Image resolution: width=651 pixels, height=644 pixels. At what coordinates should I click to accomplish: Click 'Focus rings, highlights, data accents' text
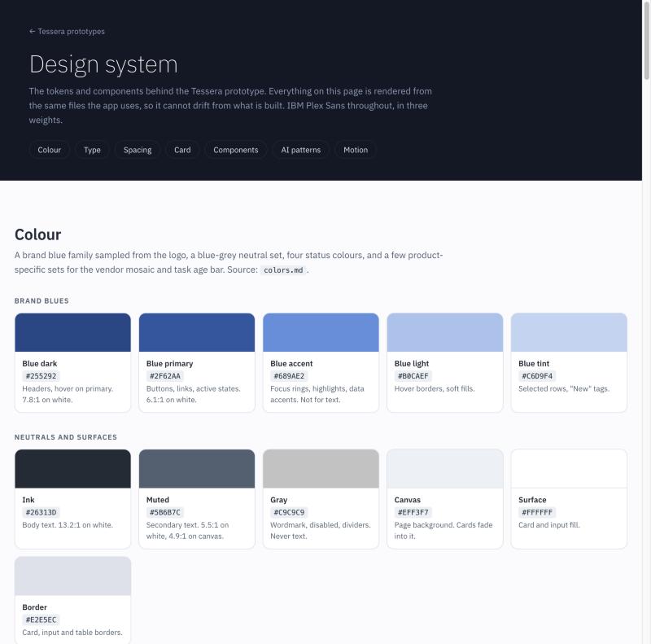(x=317, y=394)
